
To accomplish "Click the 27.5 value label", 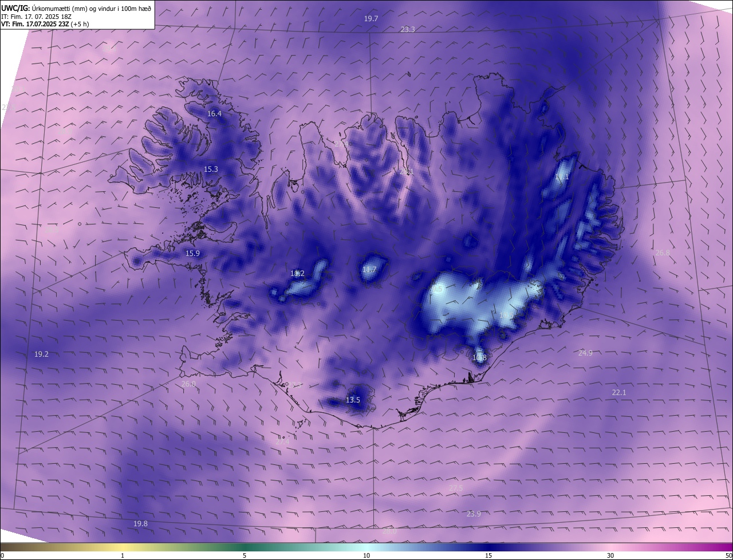I will tap(455, 488).
